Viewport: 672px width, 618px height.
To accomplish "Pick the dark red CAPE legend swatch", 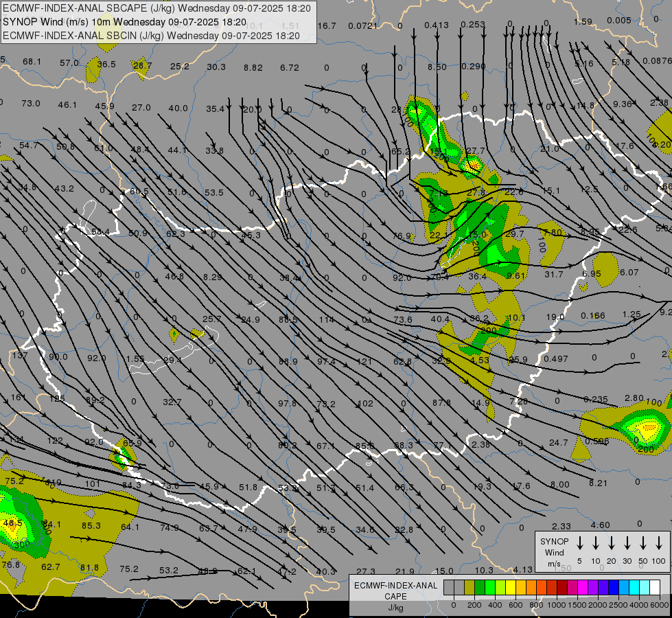I will [562, 588].
